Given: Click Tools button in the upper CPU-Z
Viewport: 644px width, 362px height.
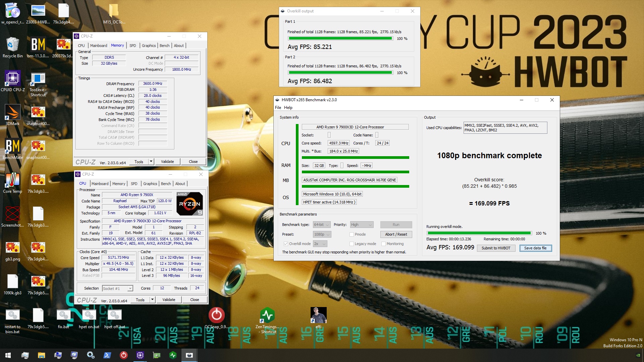Looking at the screenshot, I should [x=139, y=162].
